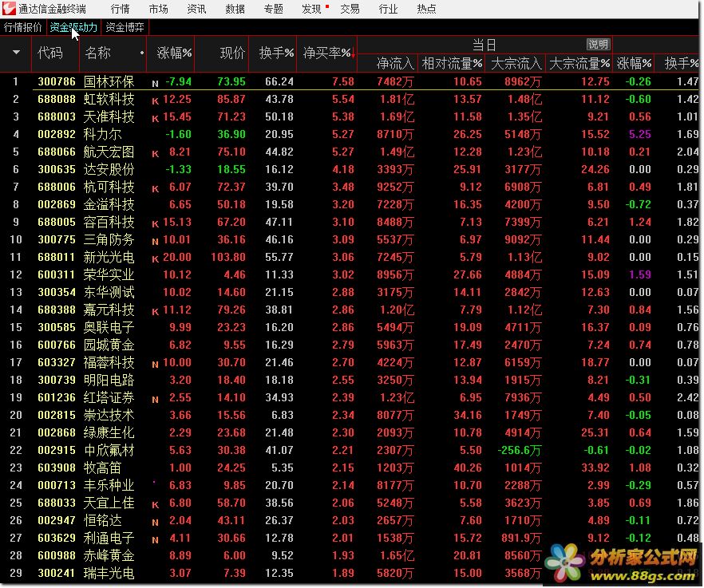Sort by the 现价 column header
The width and height of the screenshot is (704, 588).
coord(232,53)
